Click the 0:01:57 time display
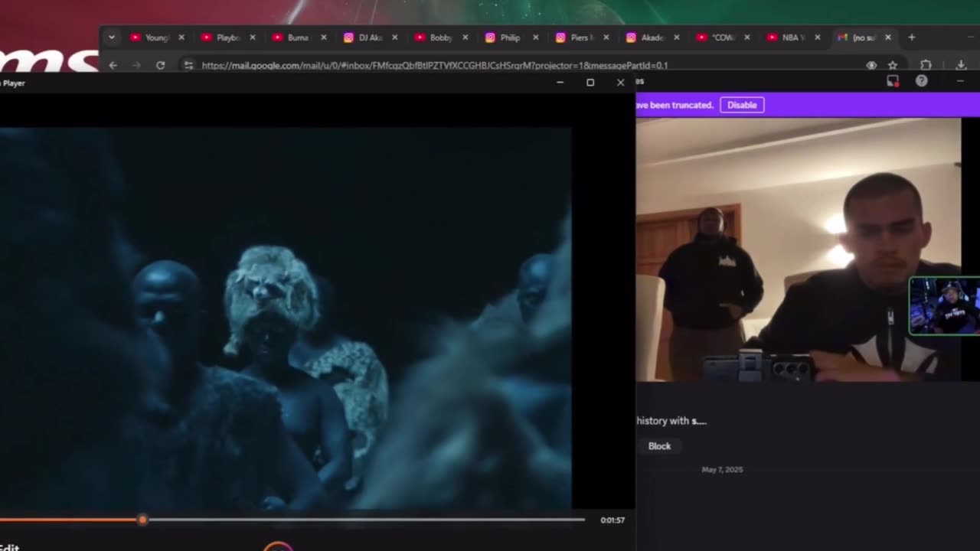 (612, 520)
